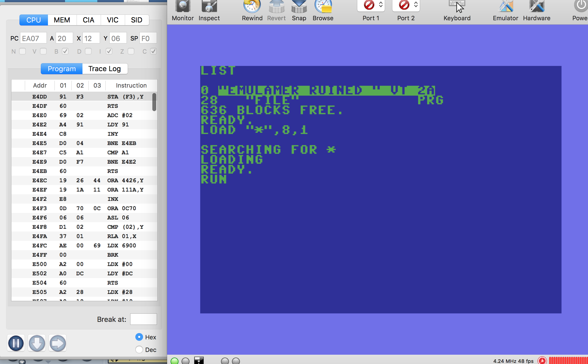Screen dimensions: 588x364
Task: Click the step-into down arrow button
Action: [37, 343]
